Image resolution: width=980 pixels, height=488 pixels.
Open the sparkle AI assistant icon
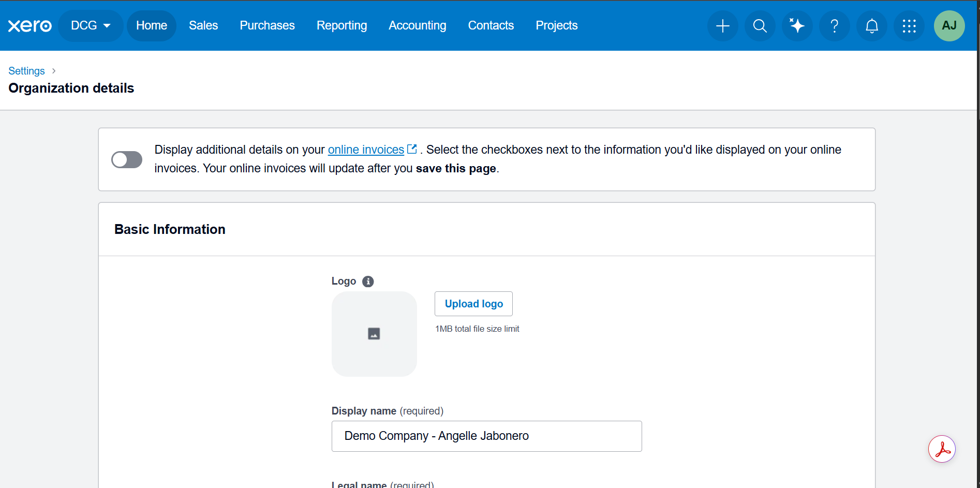797,26
